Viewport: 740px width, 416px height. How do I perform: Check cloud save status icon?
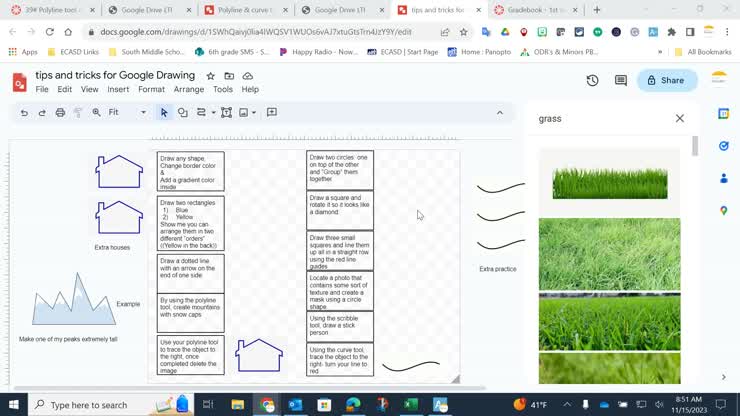pyautogui.click(x=248, y=76)
